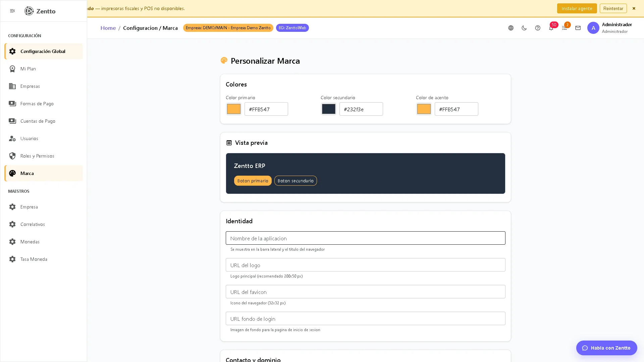Image resolution: width=644 pixels, height=362 pixels.
Task: Click Reintentar button
Action: 613,8
